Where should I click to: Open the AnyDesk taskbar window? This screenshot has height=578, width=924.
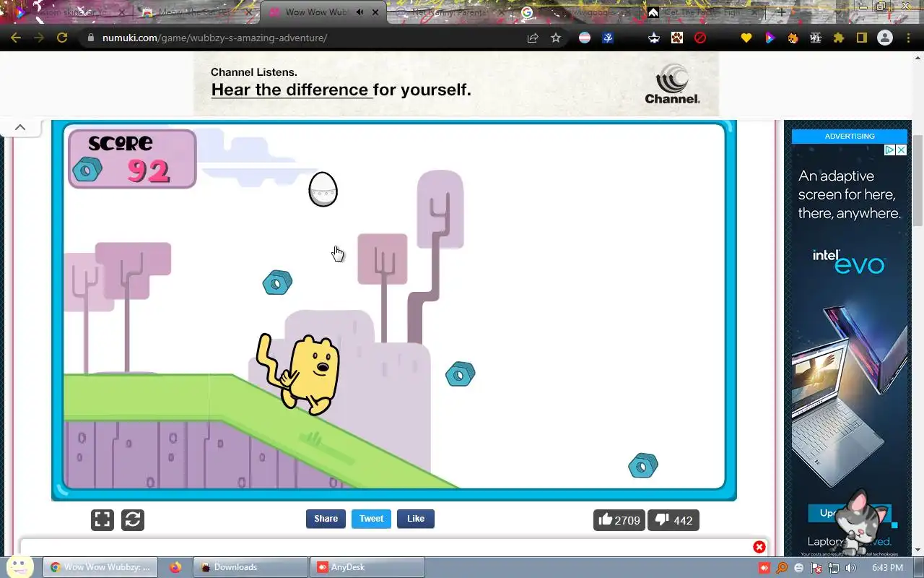pyautogui.click(x=367, y=567)
